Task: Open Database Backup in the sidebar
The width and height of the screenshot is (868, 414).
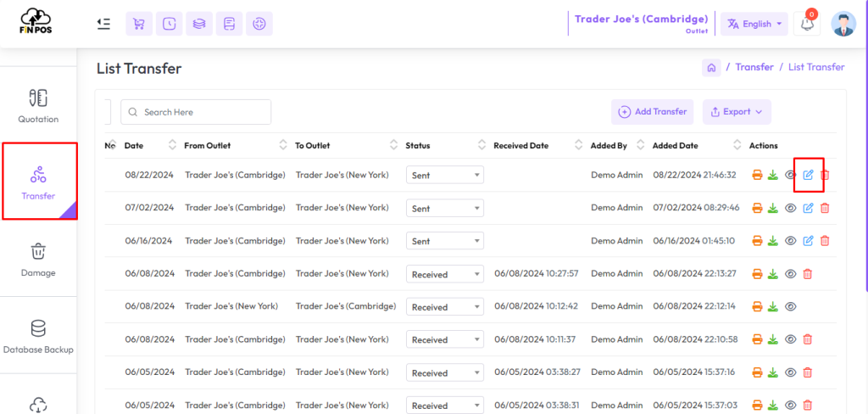Action: click(37, 336)
